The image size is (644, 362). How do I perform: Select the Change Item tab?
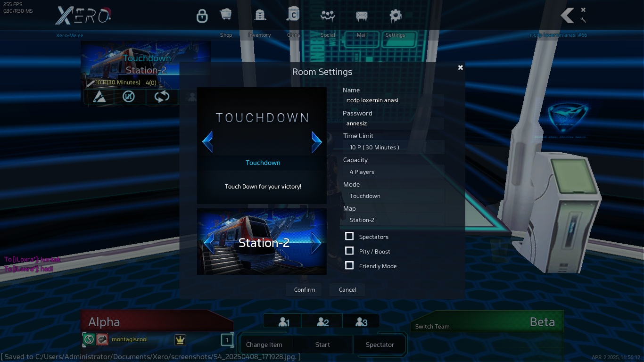[x=264, y=345]
